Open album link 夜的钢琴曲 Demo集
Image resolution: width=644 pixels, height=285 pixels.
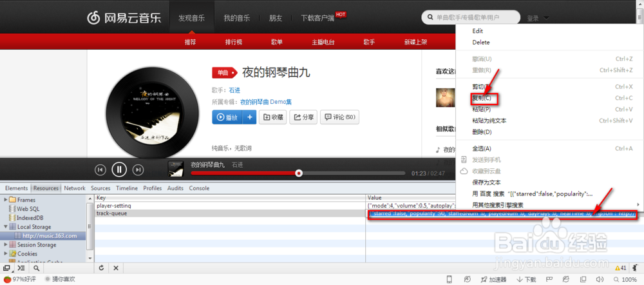(x=266, y=102)
